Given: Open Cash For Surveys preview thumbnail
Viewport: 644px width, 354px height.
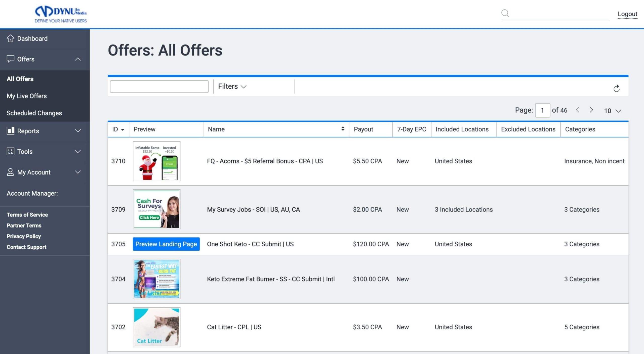Looking at the screenshot, I should (x=156, y=209).
